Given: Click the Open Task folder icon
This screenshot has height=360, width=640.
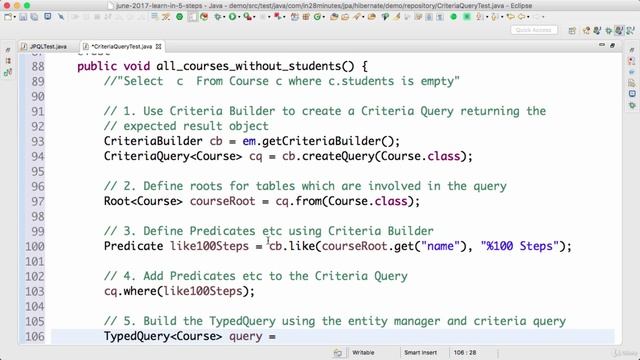Looking at the screenshot, I should [345, 17].
